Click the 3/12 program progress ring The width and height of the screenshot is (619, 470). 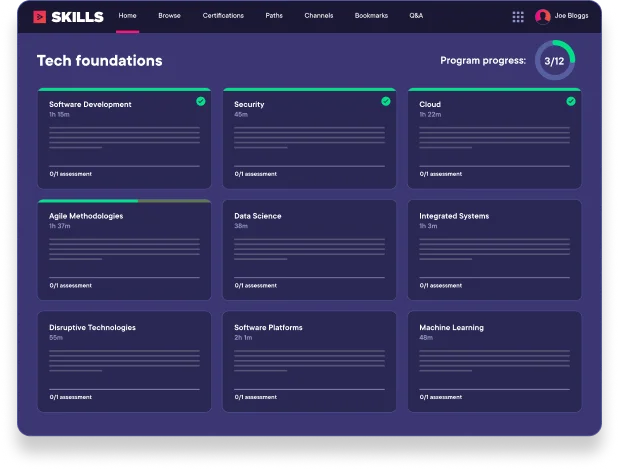(x=554, y=61)
